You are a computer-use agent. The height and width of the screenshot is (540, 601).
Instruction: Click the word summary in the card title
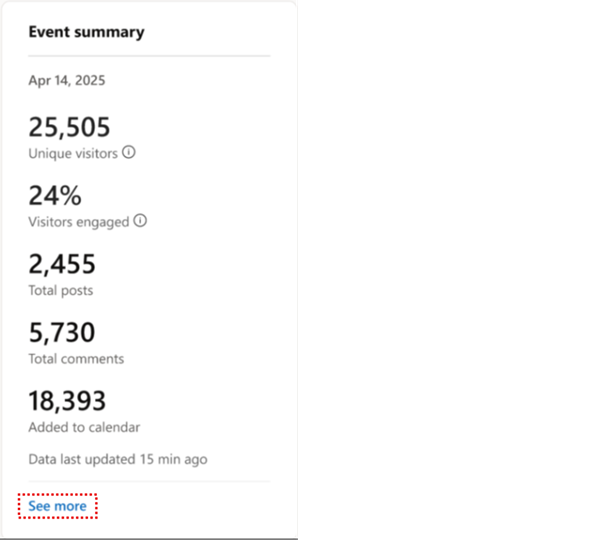[x=110, y=33]
